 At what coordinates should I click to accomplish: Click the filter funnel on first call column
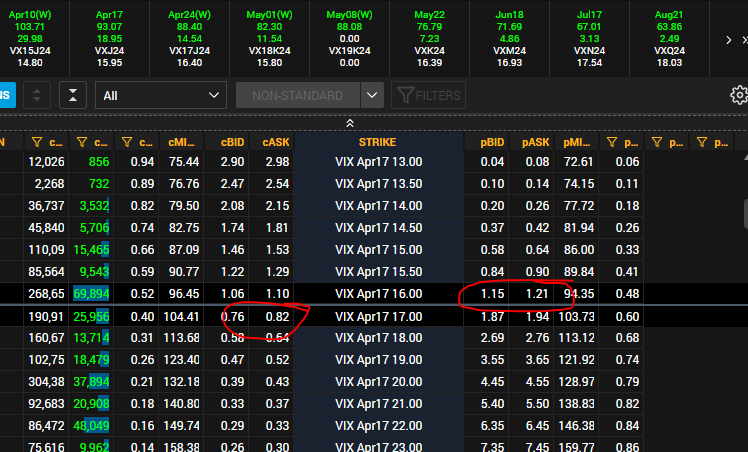click(37, 142)
